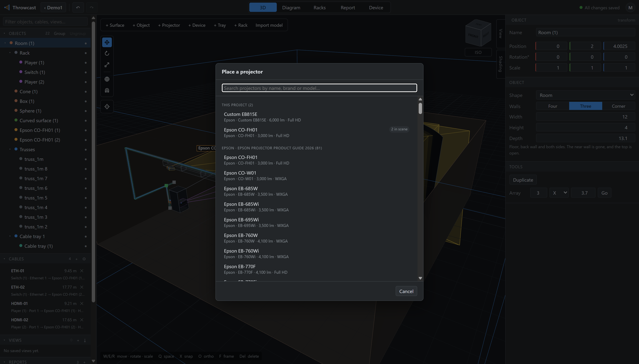Select the move transform tool

coord(107,42)
